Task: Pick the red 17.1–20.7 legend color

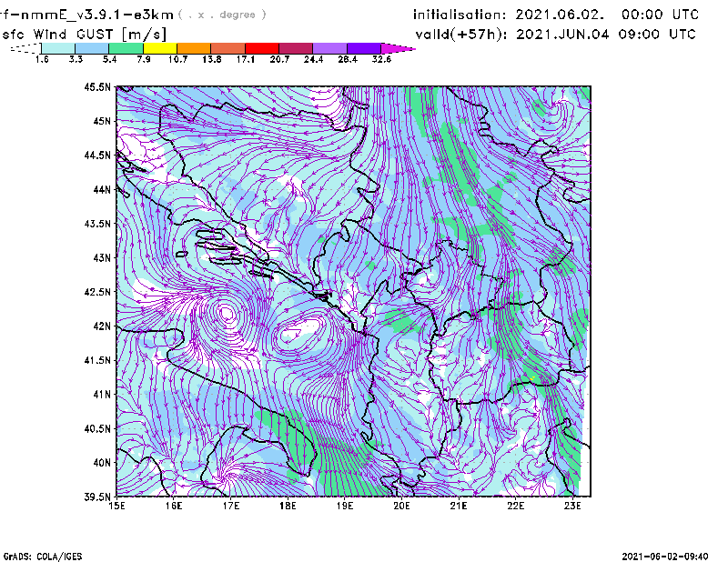Action: 262,47
